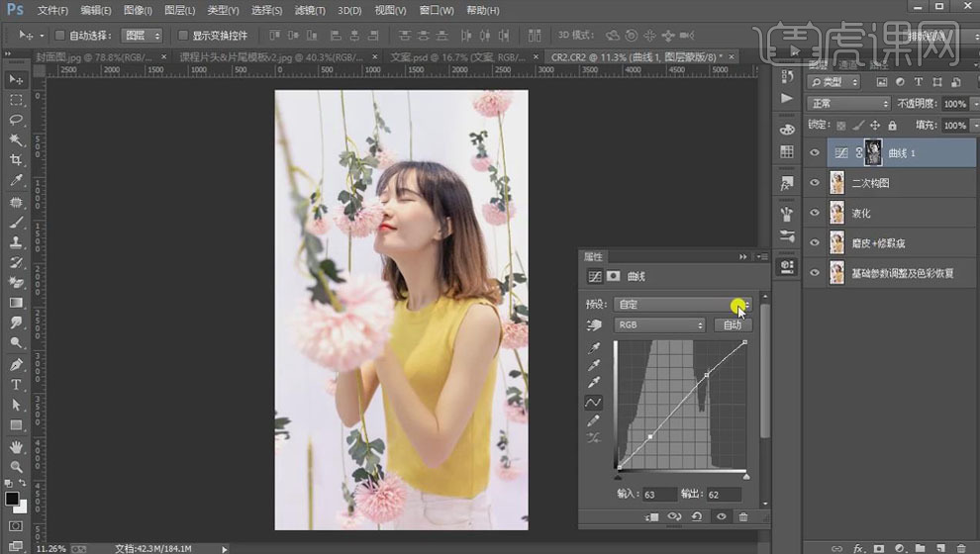Choose the pencil draw-curve tool in Curves
Image resolution: width=980 pixels, height=554 pixels.
[594, 420]
